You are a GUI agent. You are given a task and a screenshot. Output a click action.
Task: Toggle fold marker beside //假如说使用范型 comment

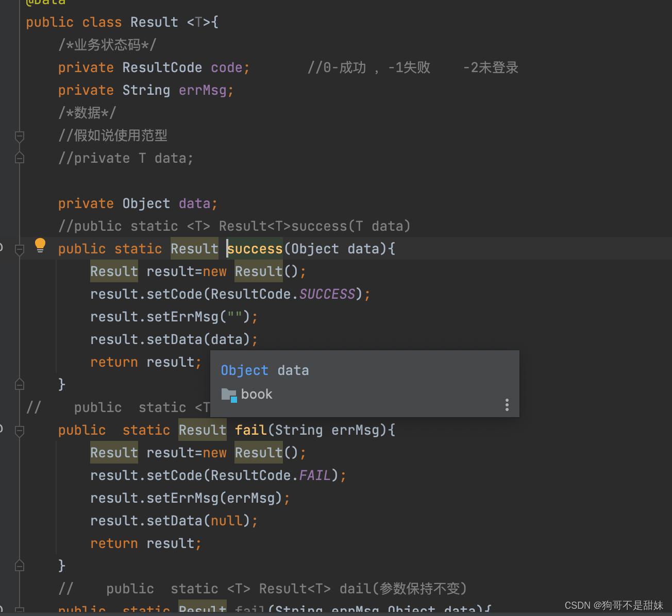20,136
